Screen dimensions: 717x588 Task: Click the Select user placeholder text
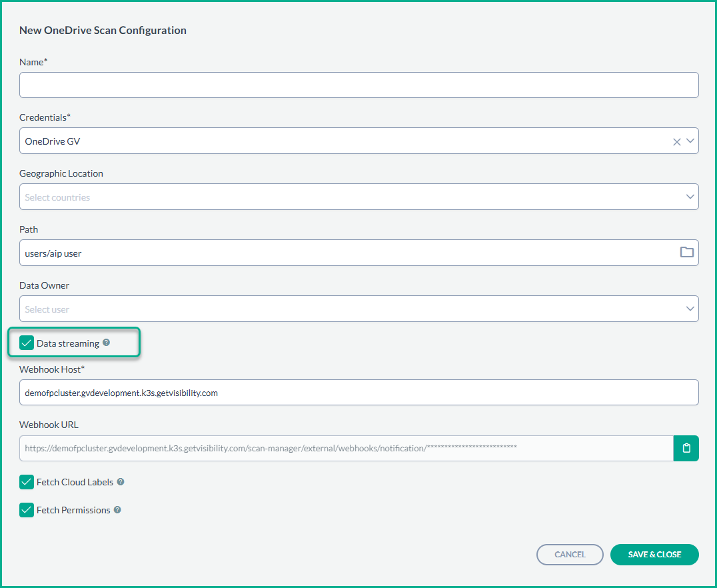click(x=47, y=309)
